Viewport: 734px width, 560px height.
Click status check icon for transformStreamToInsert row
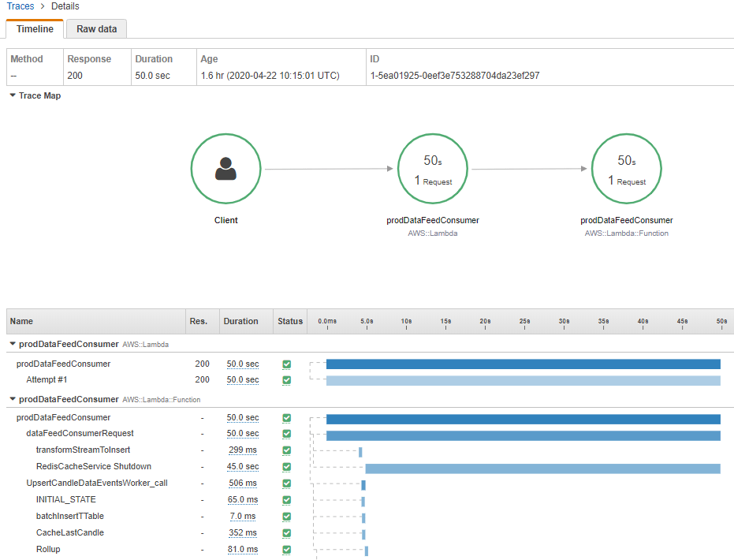pos(286,450)
